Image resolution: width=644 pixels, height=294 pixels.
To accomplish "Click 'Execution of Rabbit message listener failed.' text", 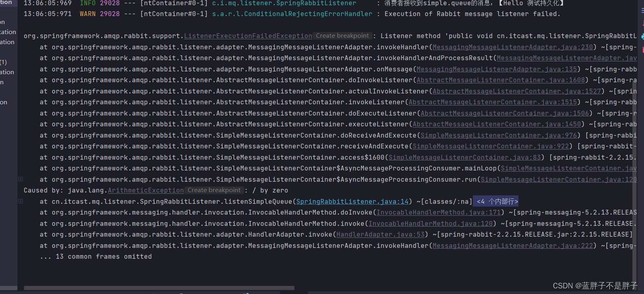I will tap(472, 14).
